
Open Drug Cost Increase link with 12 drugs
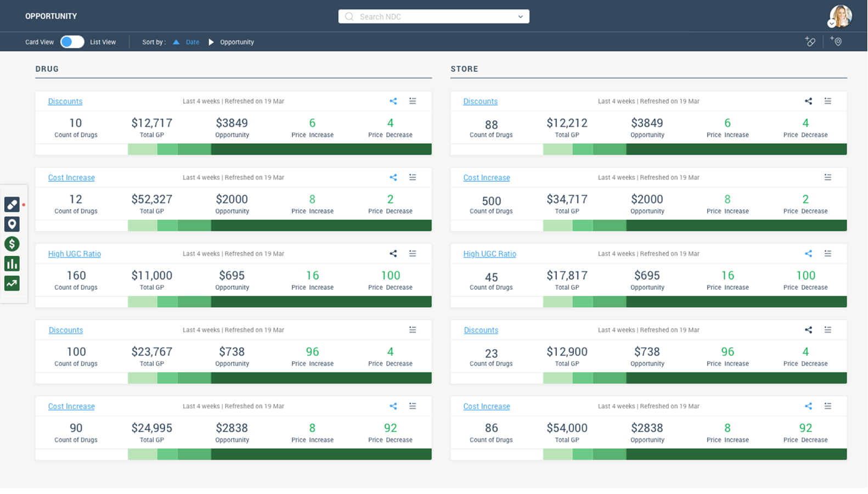coord(71,178)
